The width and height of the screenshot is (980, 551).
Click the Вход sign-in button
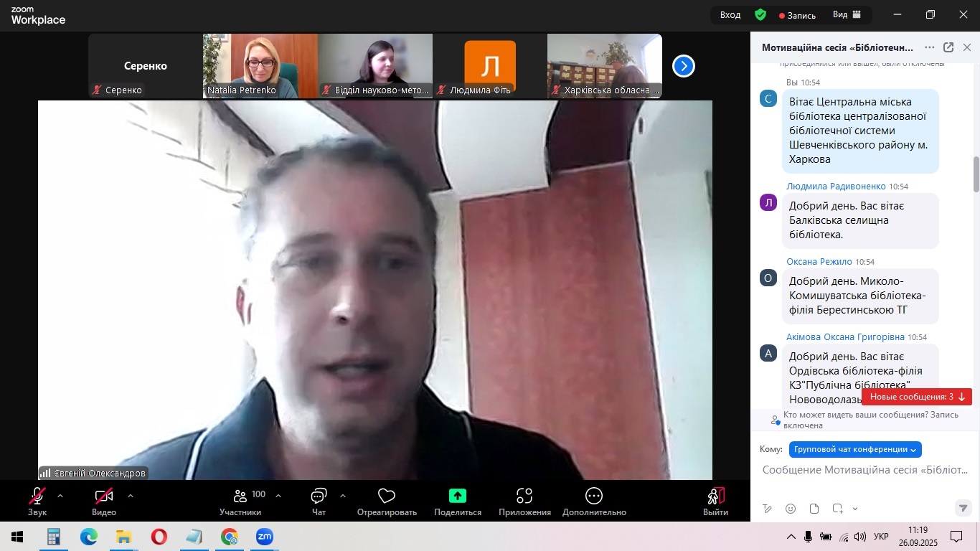[730, 15]
